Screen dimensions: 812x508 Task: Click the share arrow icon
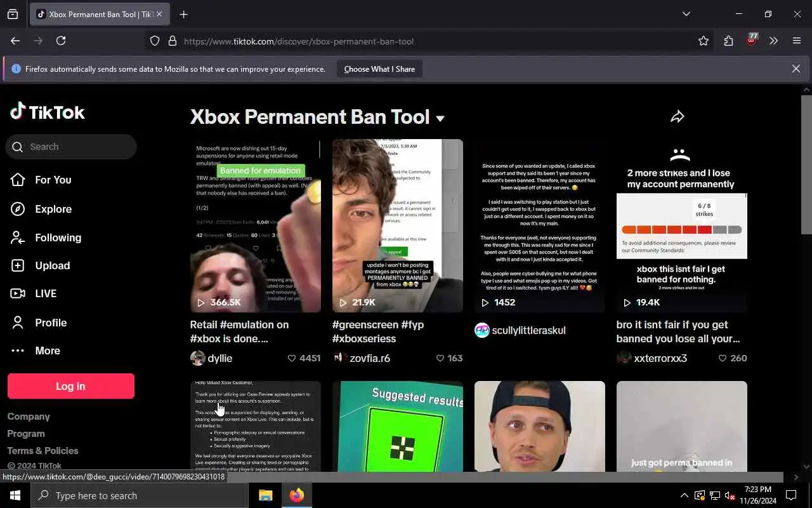click(678, 117)
